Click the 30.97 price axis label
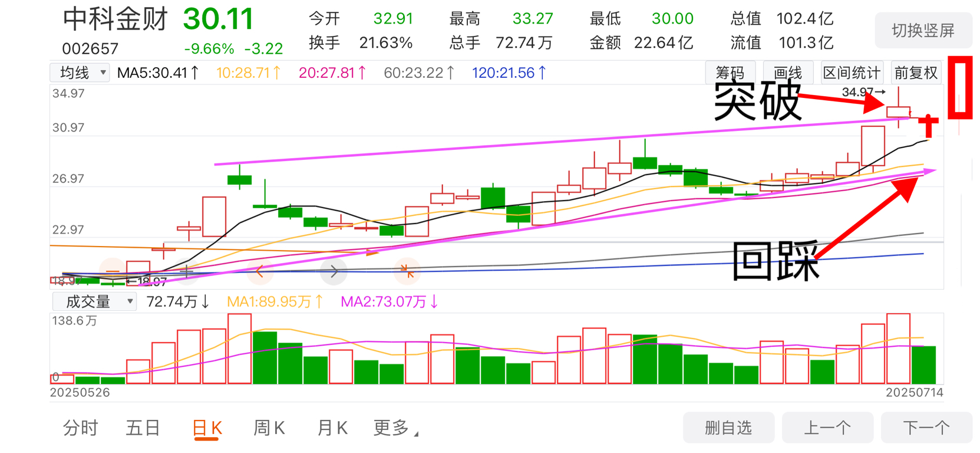 click(68, 127)
